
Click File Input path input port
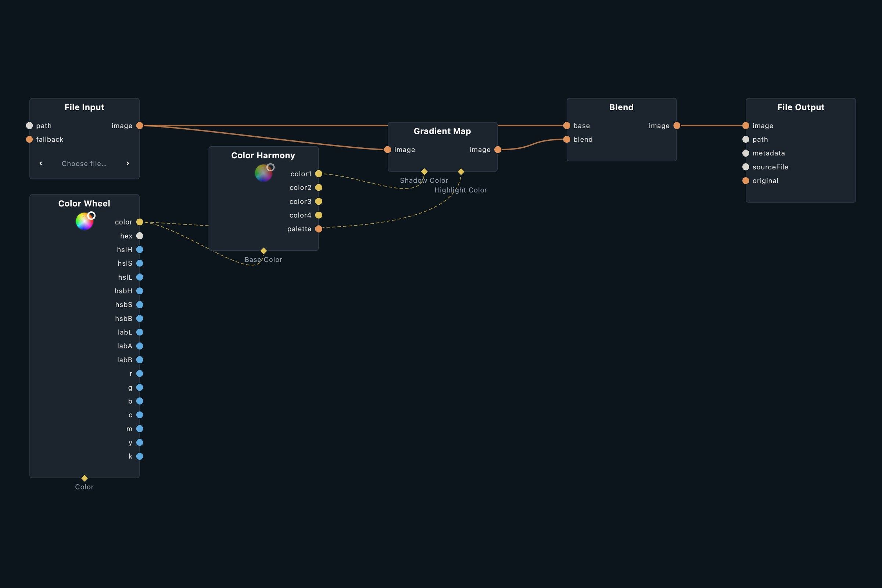pos(29,126)
